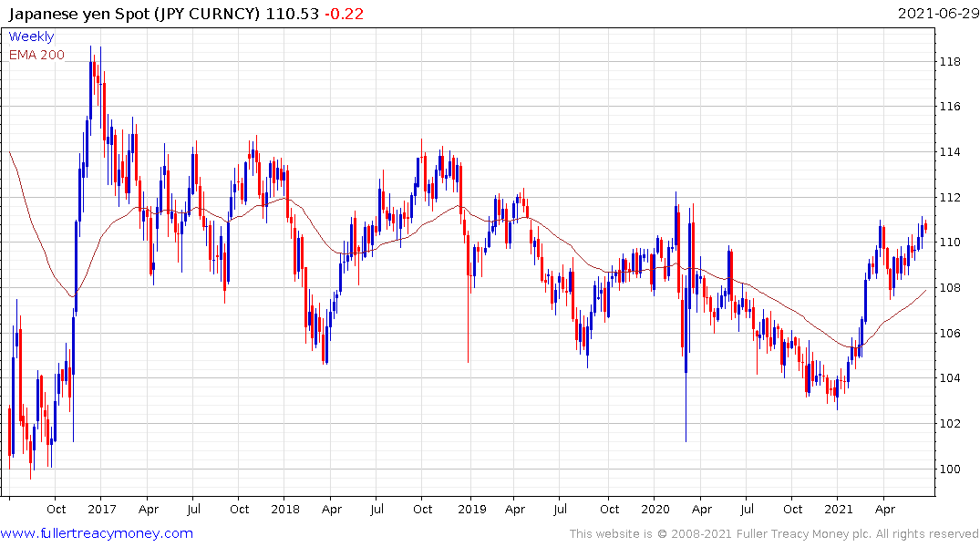The image size is (980, 547).
Task: Click the 'EMA 200' indicator label
Action: 36,55
